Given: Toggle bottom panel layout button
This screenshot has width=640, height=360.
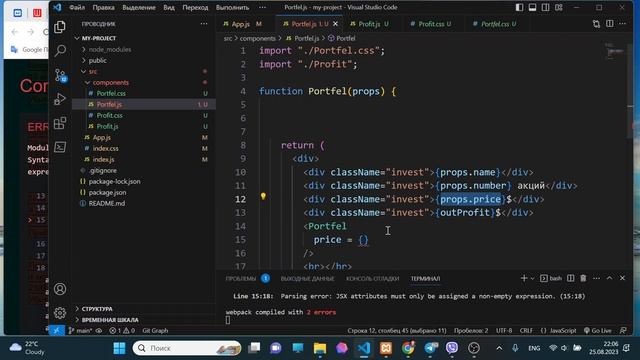Looking at the screenshot, I should (x=532, y=7).
